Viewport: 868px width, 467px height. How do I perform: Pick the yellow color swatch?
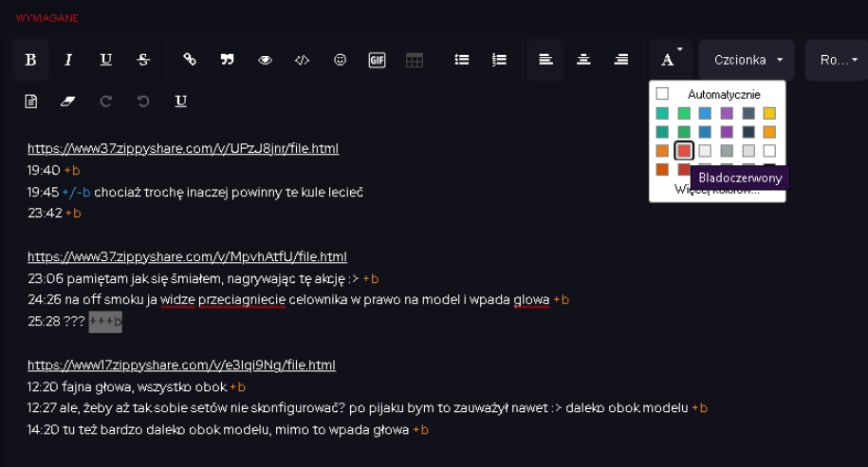tap(769, 114)
